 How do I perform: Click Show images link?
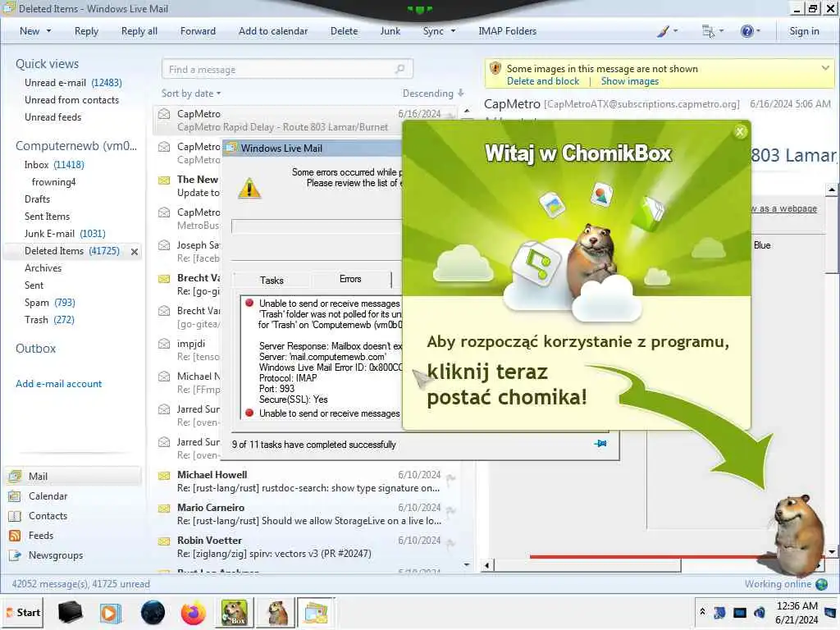[x=629, y=81]
